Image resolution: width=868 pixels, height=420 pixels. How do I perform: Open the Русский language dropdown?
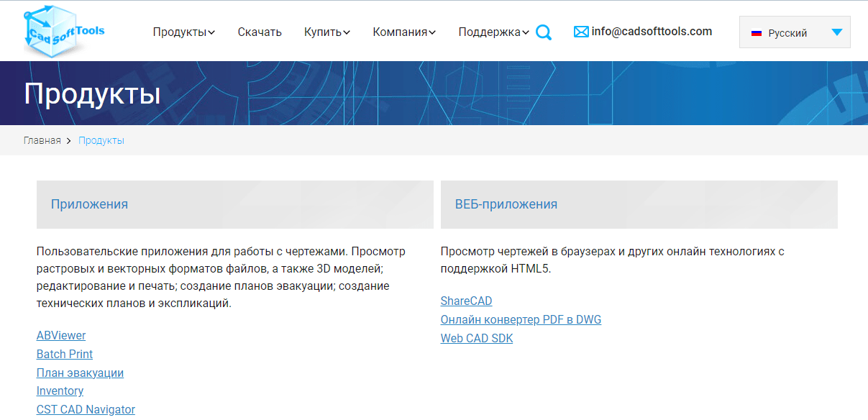click(x=795, y=32)
